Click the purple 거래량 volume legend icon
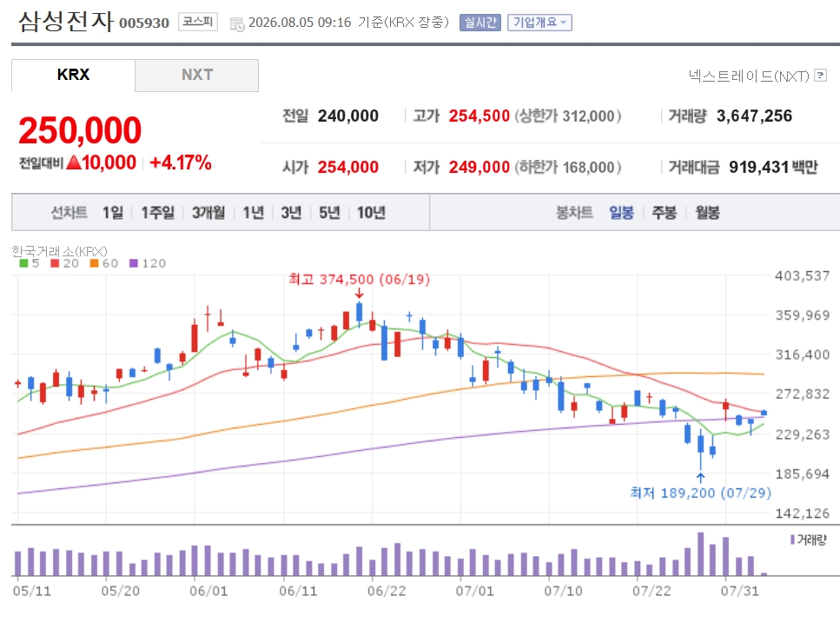The image size is (840, 623). (793, 540)
